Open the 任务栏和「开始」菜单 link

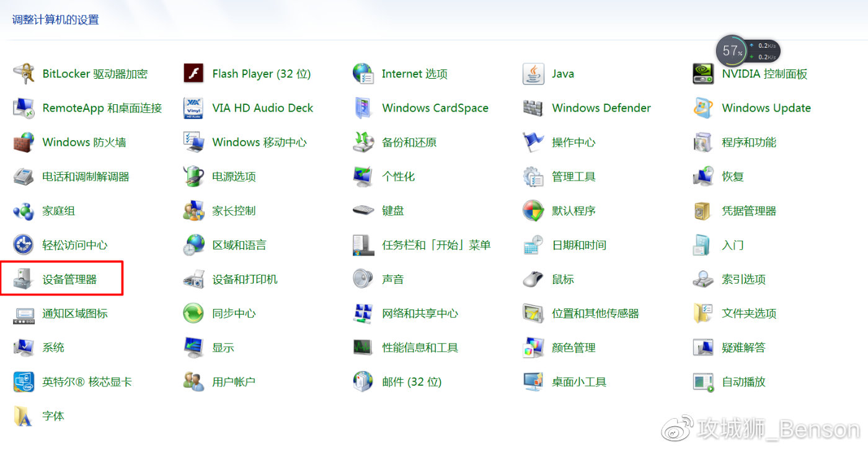pyautogui.click(x=436, y=245)
